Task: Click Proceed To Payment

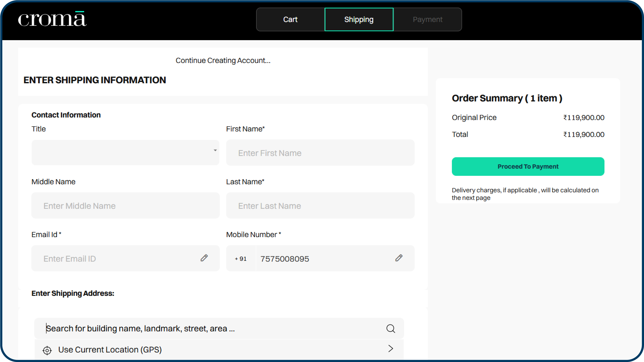Action: 528,166
